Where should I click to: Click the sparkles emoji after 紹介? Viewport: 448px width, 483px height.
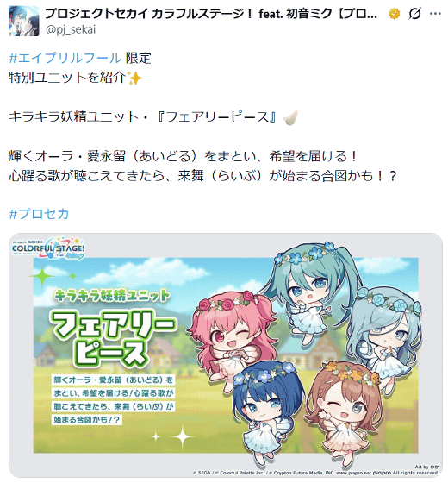click(134, 78)
